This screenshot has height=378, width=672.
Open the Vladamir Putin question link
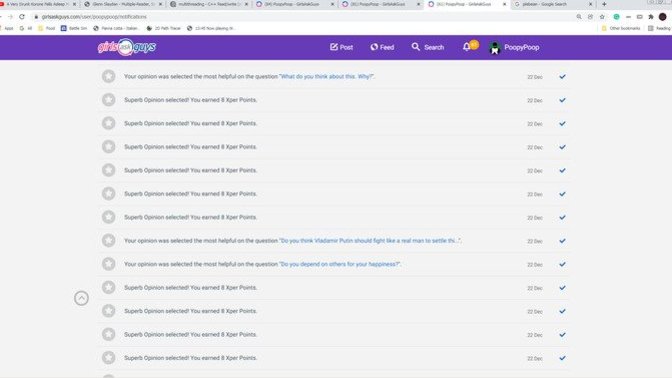(x=370, y=240)
